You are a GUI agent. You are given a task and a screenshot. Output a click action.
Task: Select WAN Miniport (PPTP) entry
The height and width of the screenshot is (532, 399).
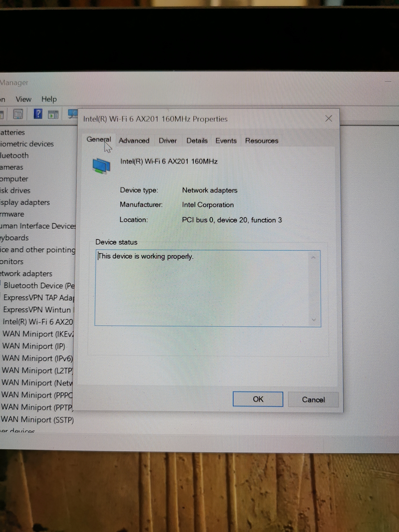37,408
